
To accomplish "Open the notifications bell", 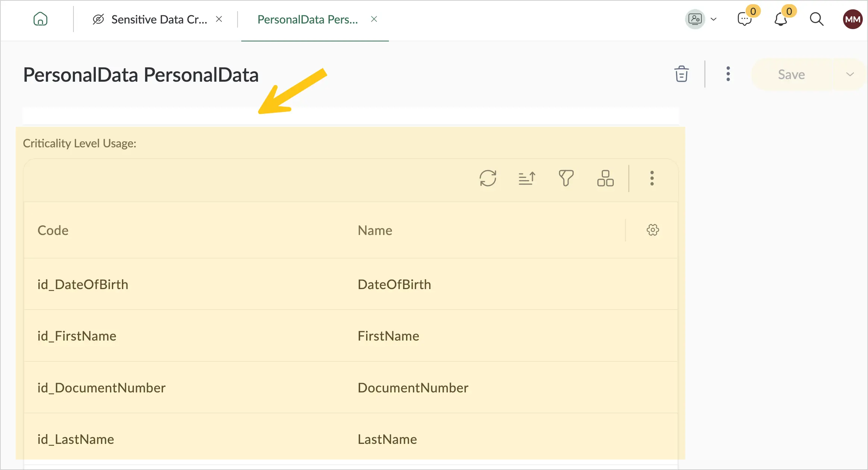I will click(781, 19).
